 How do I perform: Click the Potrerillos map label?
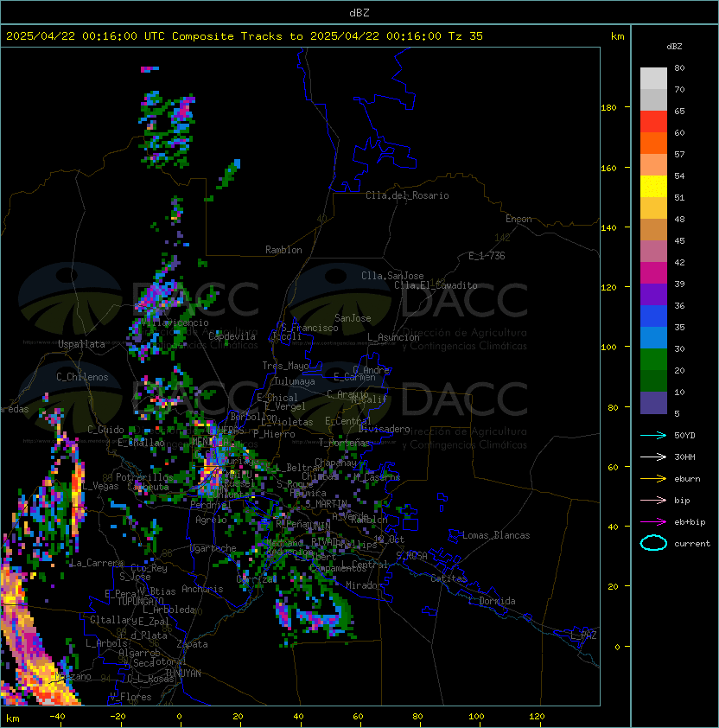(144, 477)
